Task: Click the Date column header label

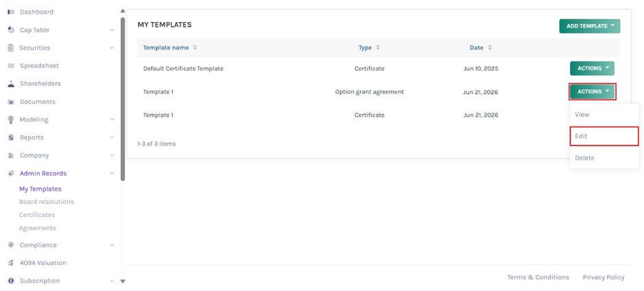Action: tap(477, 47)
